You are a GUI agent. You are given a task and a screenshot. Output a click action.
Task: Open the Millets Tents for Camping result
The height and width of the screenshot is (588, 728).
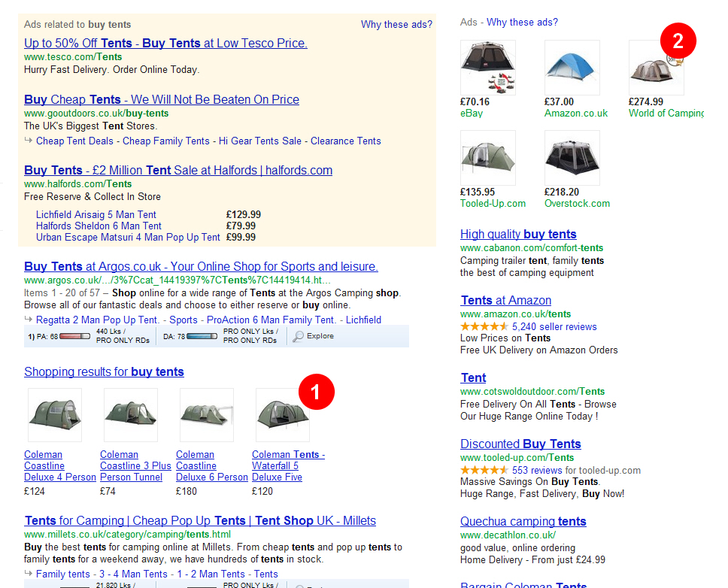pos(200,521)
